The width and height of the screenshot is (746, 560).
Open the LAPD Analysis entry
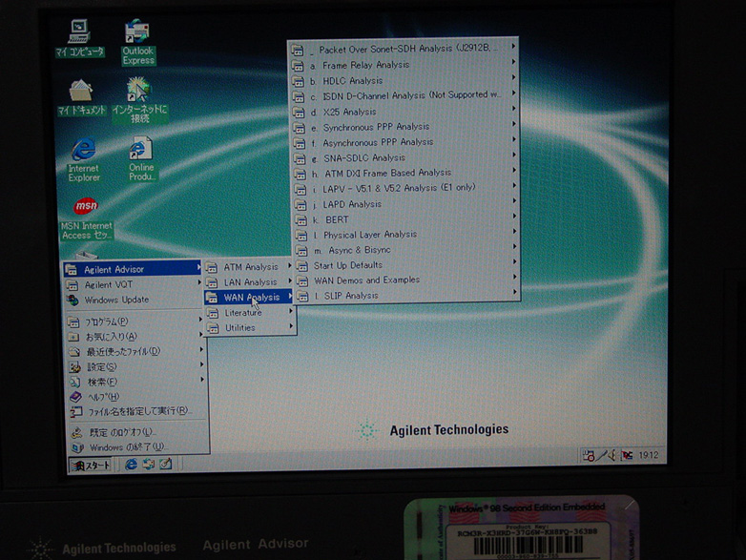click(x=405, y=204)
